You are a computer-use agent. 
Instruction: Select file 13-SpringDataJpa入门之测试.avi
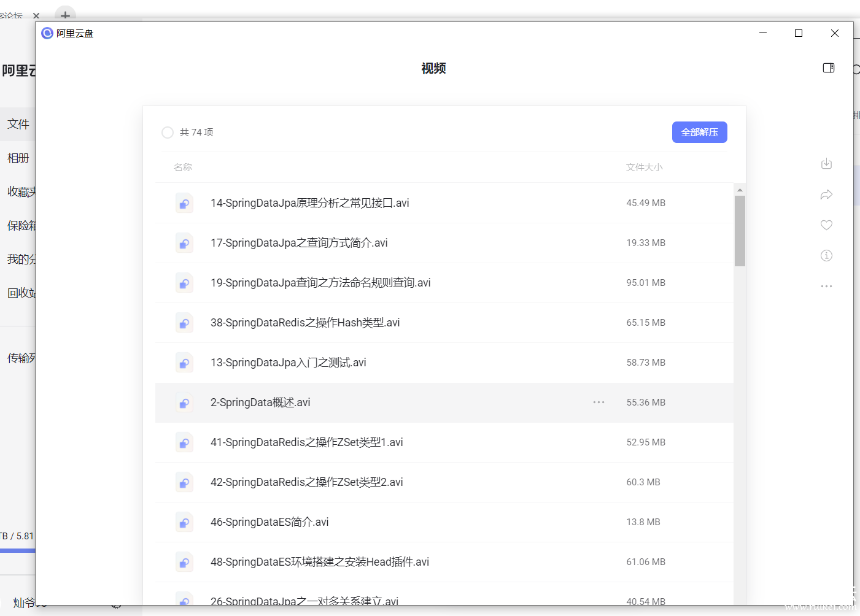[x=288, y=363]
